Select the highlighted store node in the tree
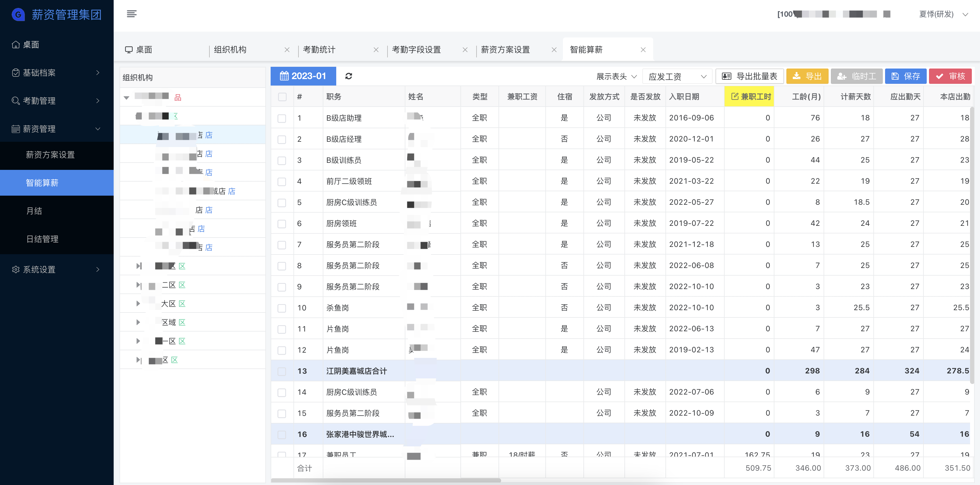This screenshot has height=485, width=980. tap(192, 135)
